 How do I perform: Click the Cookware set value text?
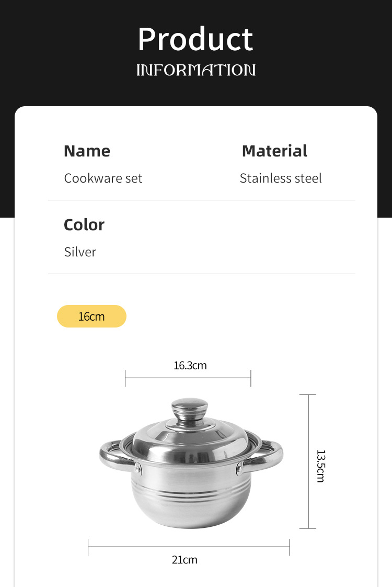(x=103, y=178)
